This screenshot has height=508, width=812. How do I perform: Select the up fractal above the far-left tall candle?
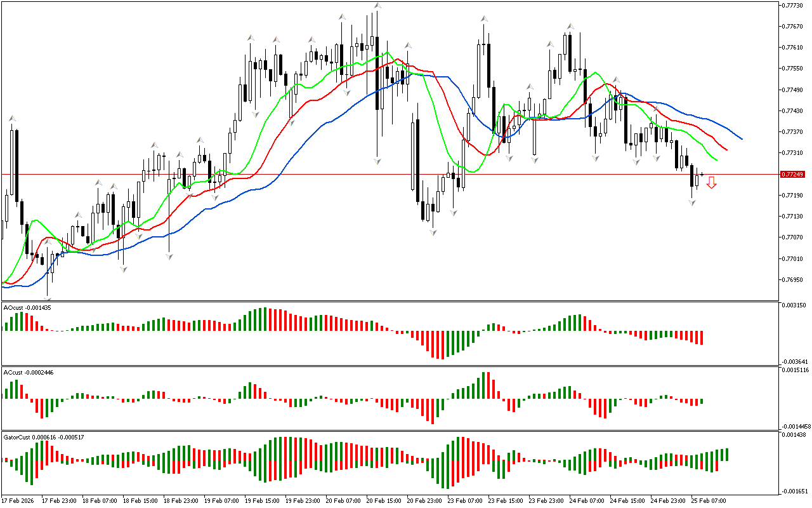point(11,118)
